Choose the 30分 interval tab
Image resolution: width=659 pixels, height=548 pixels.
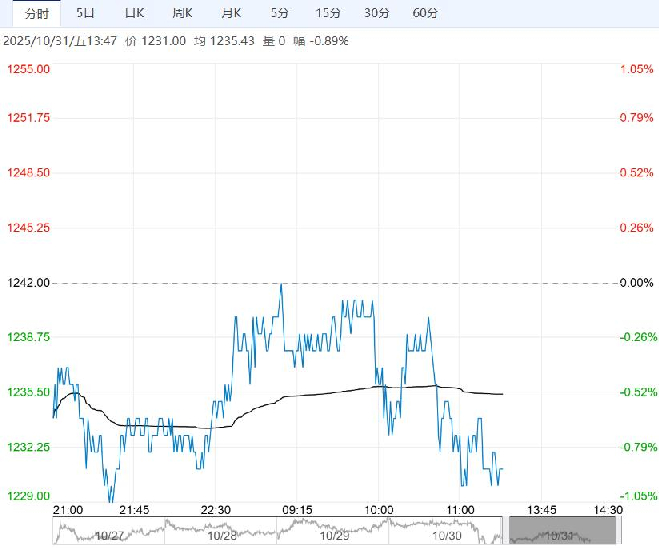376,12
